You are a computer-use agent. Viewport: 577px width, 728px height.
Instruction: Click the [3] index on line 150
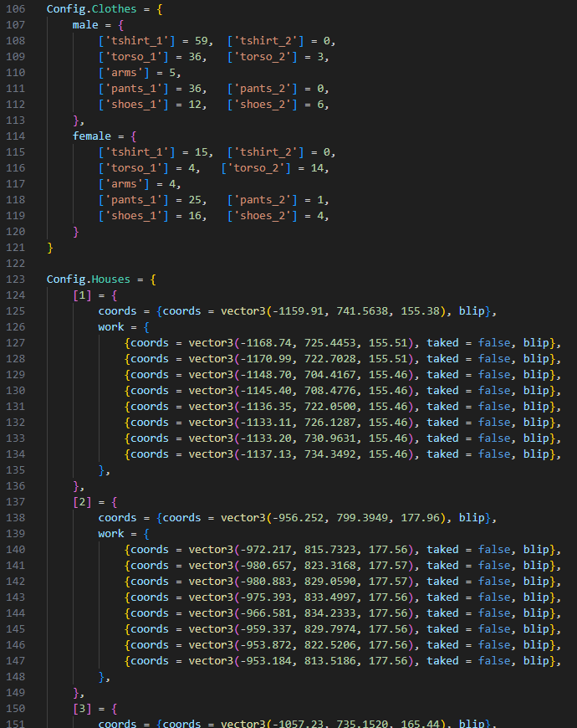pos(82,709)
